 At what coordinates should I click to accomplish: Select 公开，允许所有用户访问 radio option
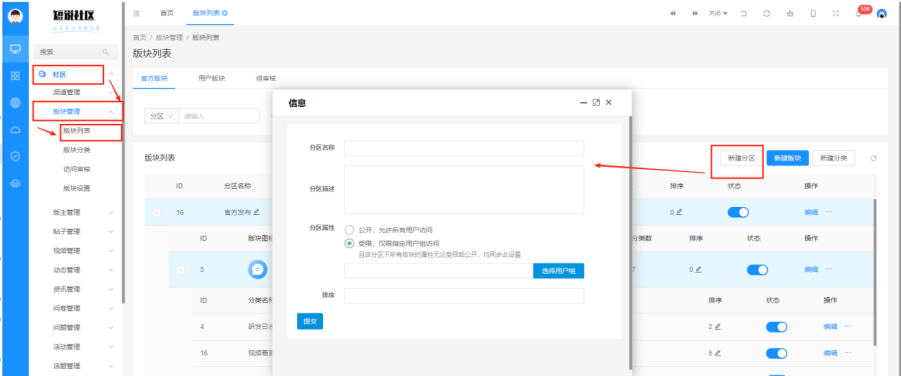pyautogui.click(x=349, y=230)
